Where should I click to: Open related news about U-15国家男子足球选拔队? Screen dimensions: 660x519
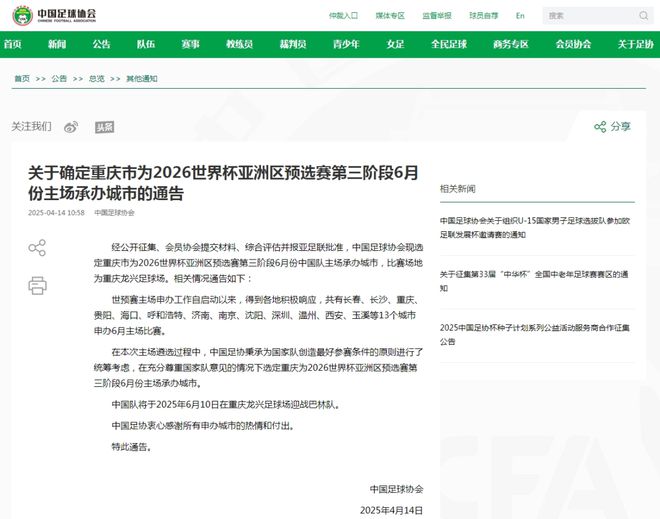tap(535, 228)
